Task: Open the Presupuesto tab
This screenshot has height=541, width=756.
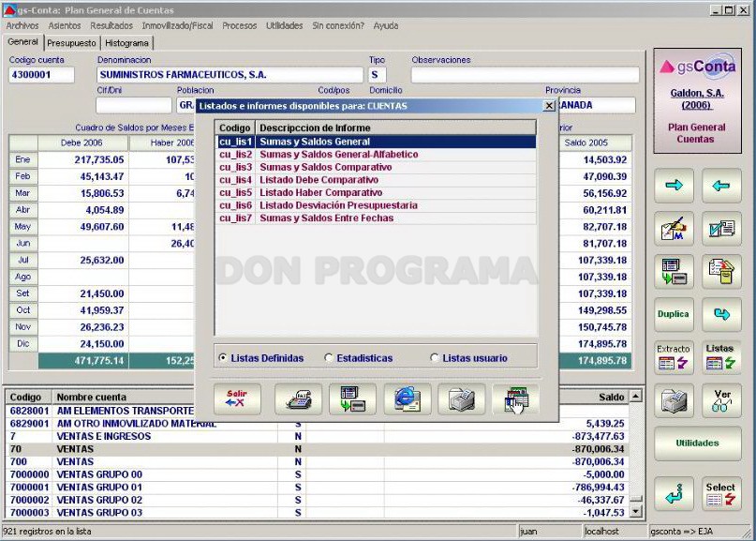Action: (71, 43)
